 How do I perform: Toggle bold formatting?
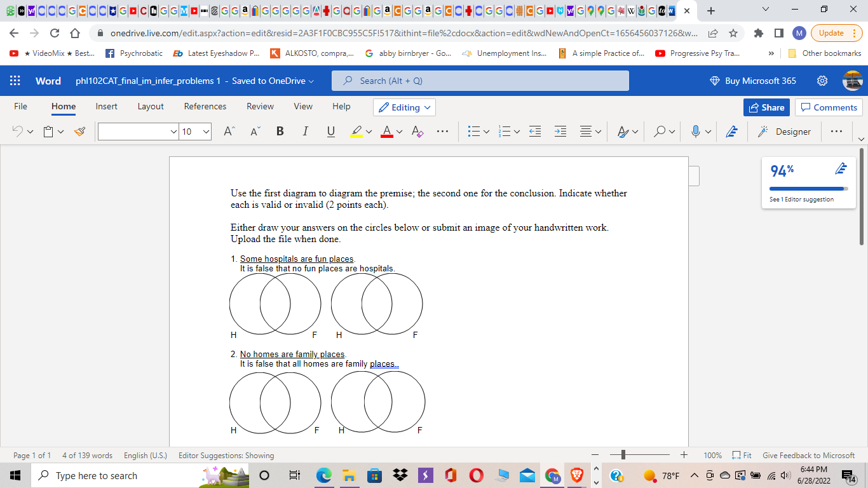pos(280,132)
